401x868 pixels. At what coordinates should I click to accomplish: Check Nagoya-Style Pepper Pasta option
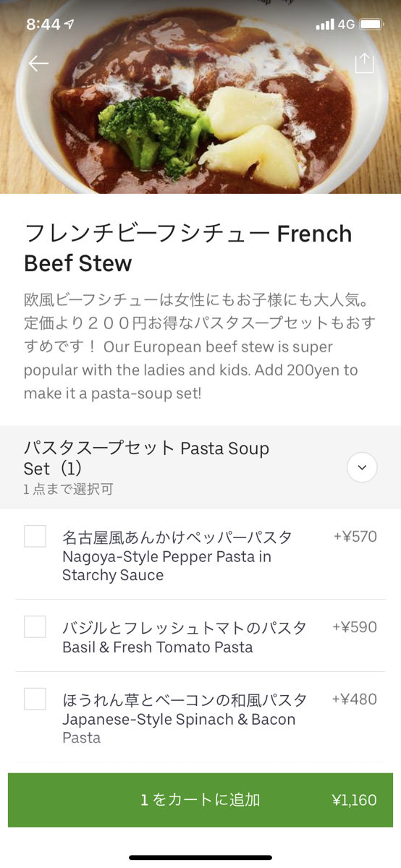coord(35,536)
